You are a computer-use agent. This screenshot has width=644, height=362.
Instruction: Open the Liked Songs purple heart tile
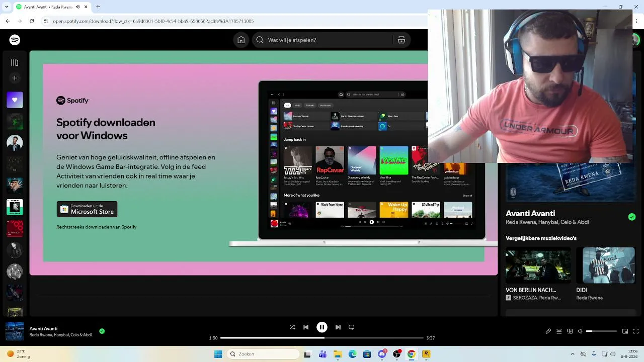point(15,100)
